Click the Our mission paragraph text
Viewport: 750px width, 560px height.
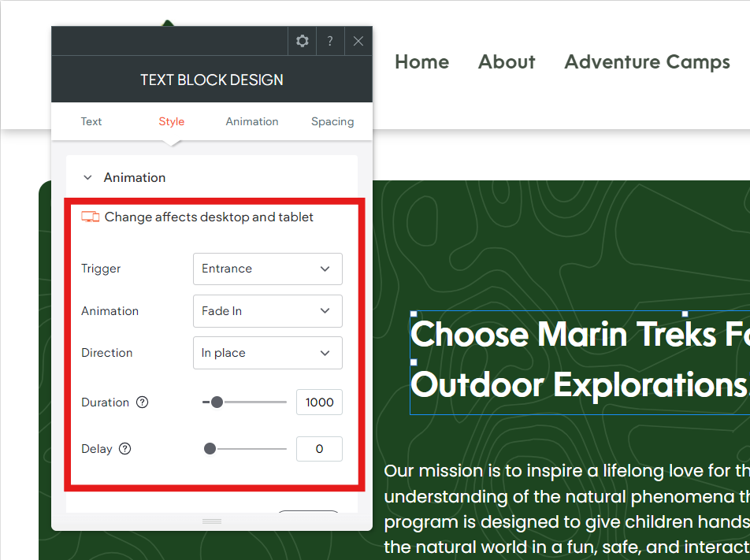tap(566, 508)
